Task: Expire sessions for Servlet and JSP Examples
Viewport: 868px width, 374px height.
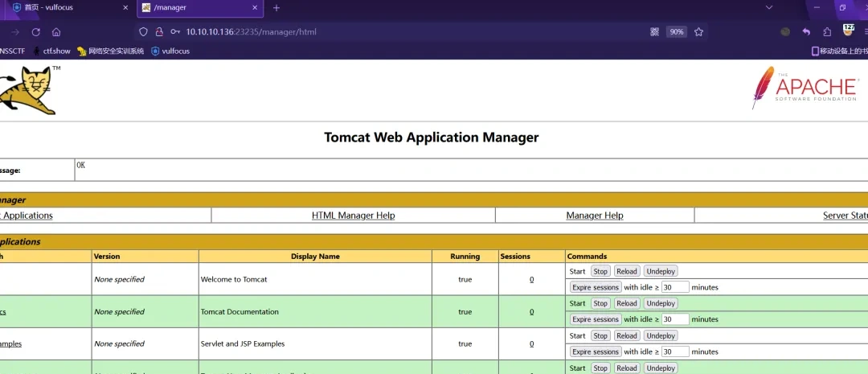Action: click(x=595, y=351)
